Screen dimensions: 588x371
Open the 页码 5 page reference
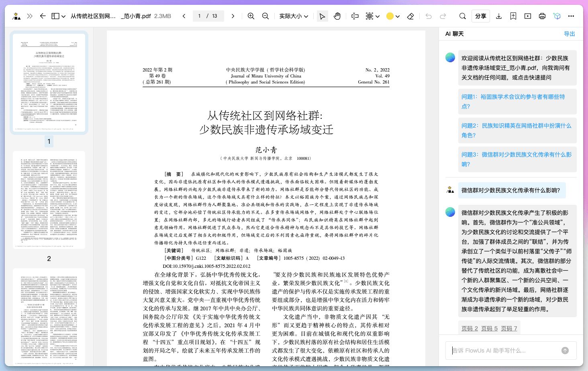[489, 328]
